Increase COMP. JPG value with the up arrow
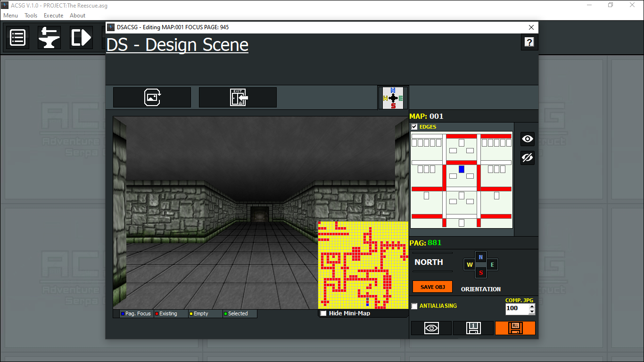The height and width of the screenshot is (362, 644). [x=532, y=306]
